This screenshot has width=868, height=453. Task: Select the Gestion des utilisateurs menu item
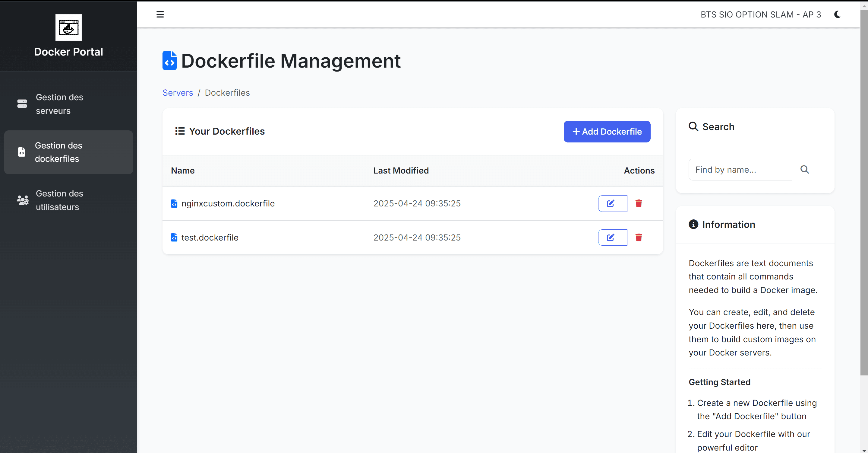[59, 200]
